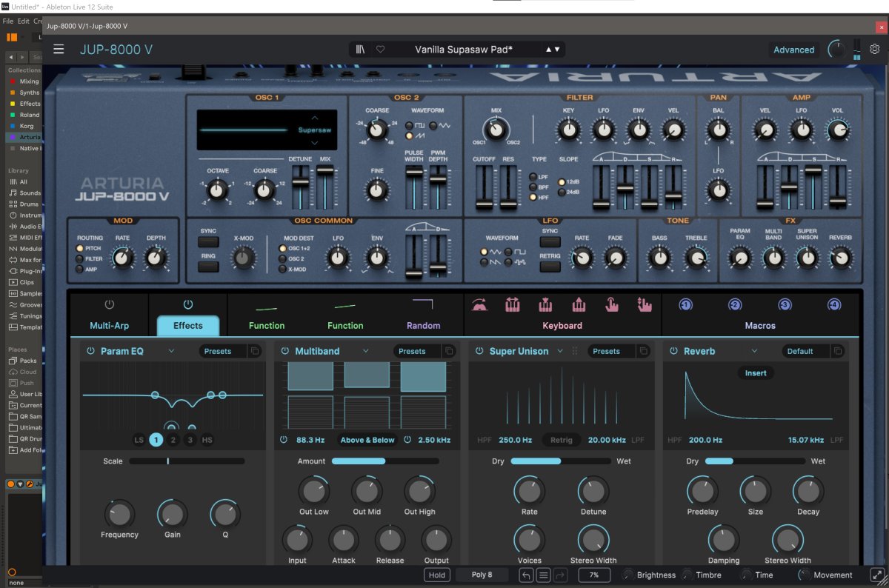Open the Keyboard tab
889x588 pixels.
tap(562, 325)
